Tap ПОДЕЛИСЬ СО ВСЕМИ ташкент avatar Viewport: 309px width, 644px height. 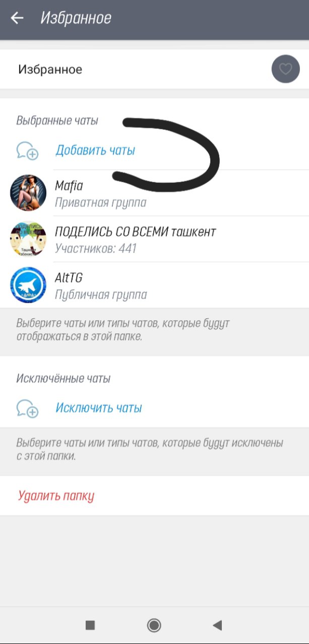(x=28, y=239)
